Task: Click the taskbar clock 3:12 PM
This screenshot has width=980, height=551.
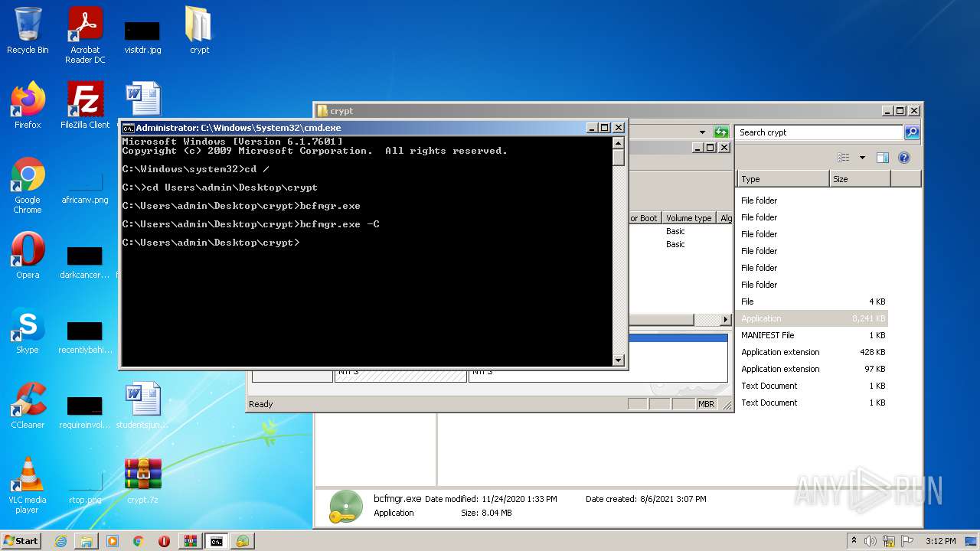Action: pyautogui.click(x=940, y=541)
